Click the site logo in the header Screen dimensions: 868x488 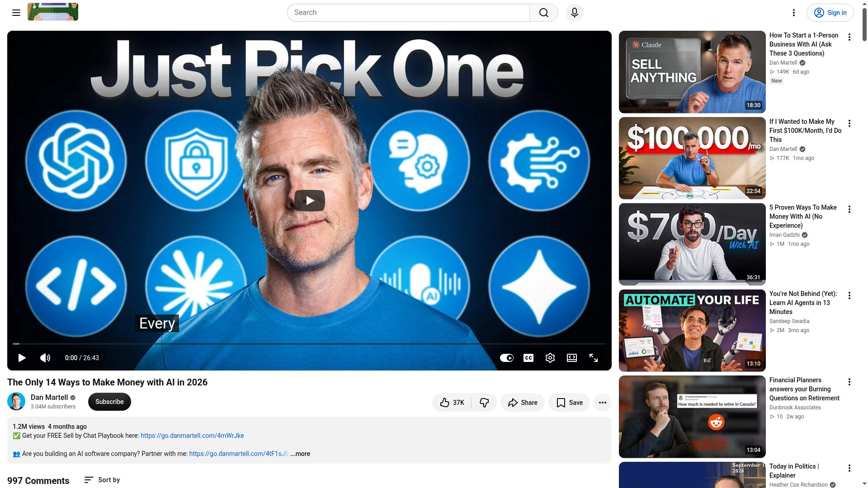pos(53,12)
